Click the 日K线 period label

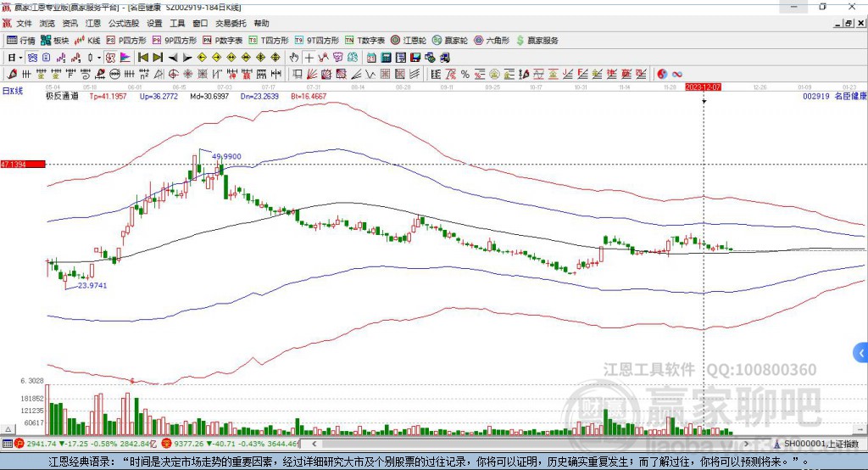tap(13, 91)
